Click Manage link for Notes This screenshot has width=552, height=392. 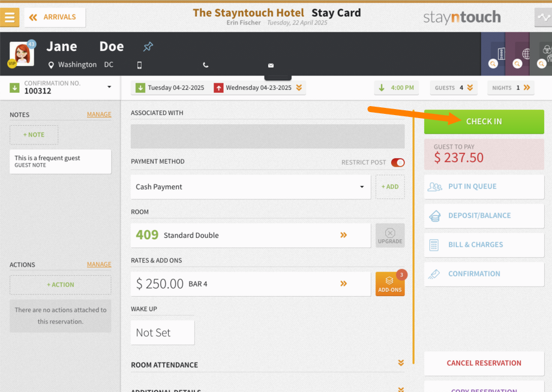pos(99,114)
